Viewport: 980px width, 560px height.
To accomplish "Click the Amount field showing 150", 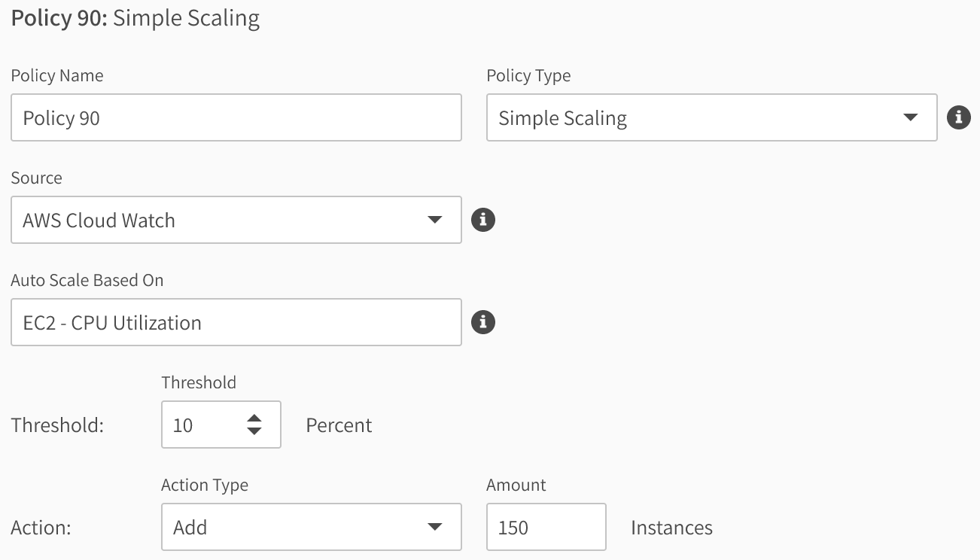I will pyautogui.click(x=546, y=527).
